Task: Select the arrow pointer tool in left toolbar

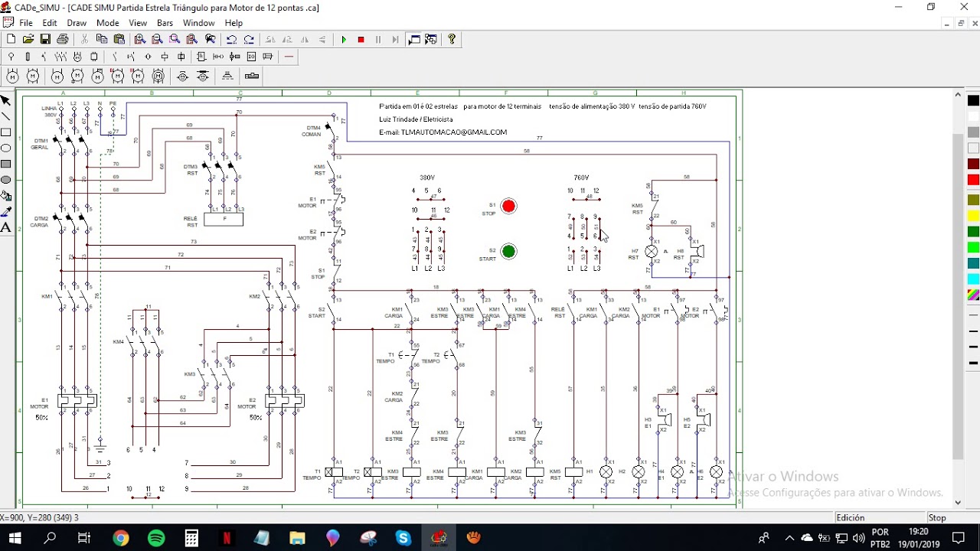Action: (x=6, y=100)
